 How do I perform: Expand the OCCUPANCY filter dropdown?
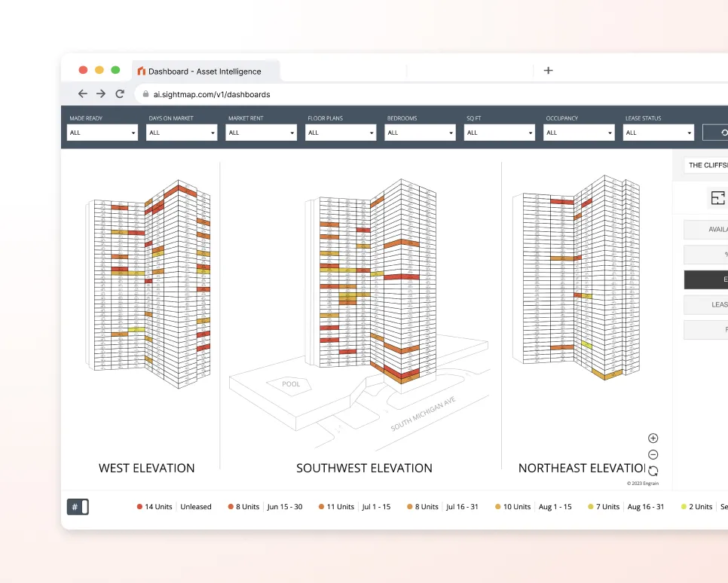coord(578,132)
